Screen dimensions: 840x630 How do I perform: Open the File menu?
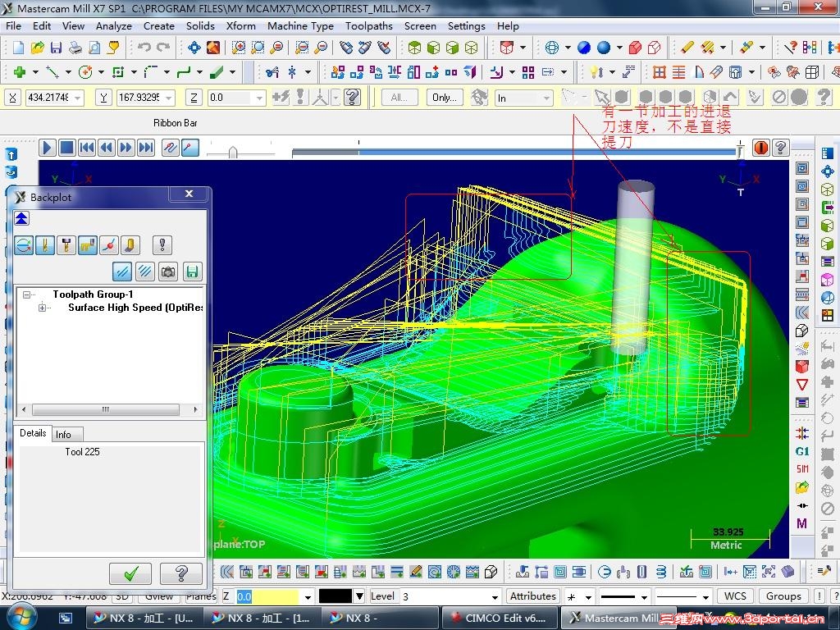tap(13, 25)
